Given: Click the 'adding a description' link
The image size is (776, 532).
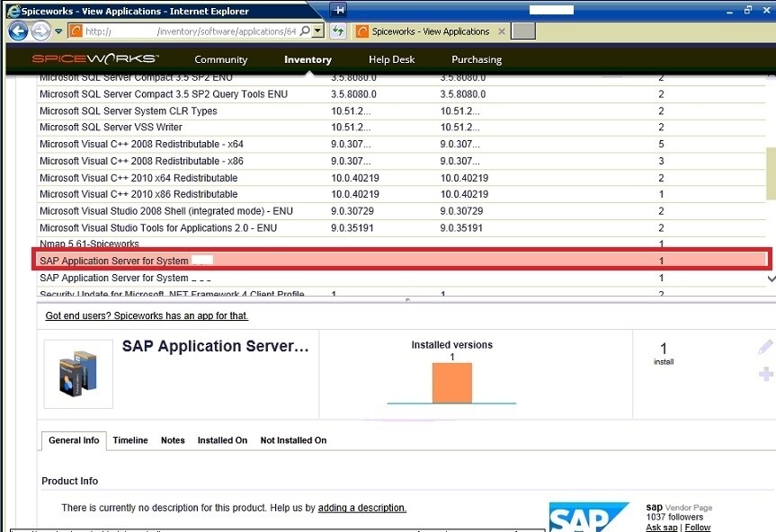Looking at the screenshot, I should coord(361,508).
